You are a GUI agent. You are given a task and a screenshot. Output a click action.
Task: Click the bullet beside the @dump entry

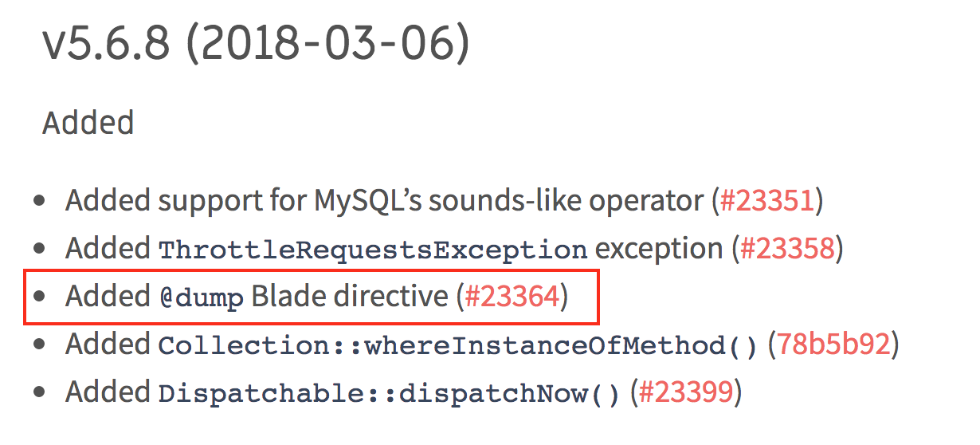pyautogui.click(x=40, y=297)
